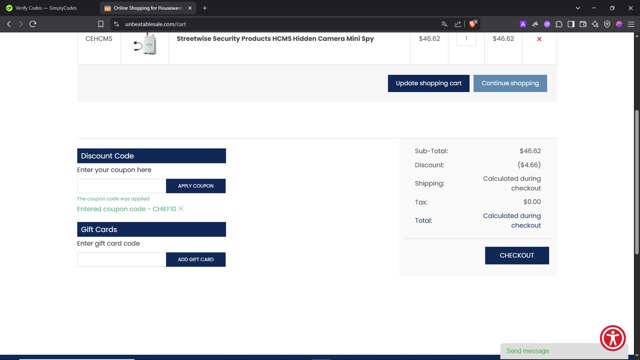The image size is (640, 360).
Task: Open the translate page icon
Action: pos(444,24)
